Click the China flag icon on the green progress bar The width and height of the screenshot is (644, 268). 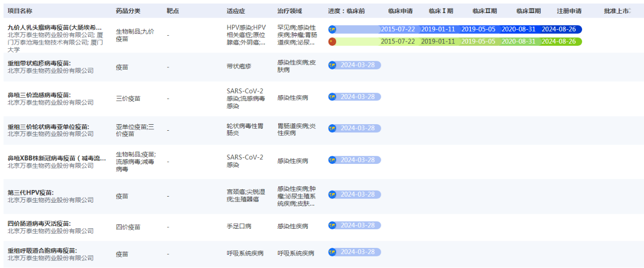[x=332, y=41]
